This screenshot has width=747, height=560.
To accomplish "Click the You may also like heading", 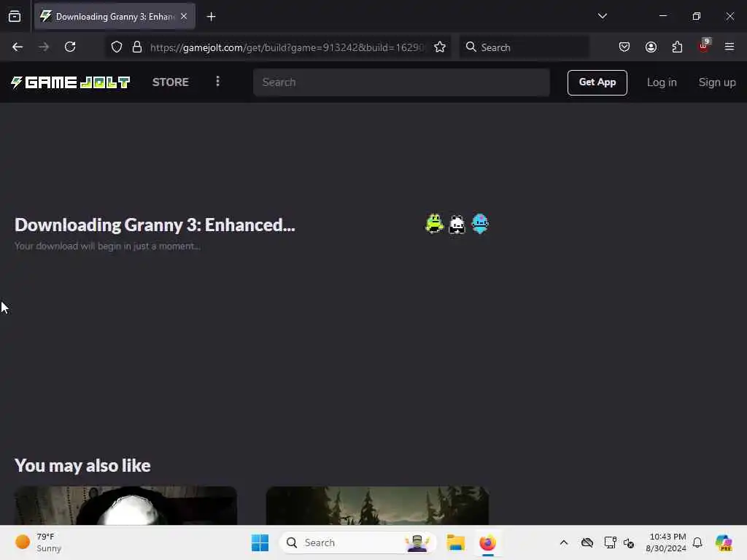I will 82,465.
